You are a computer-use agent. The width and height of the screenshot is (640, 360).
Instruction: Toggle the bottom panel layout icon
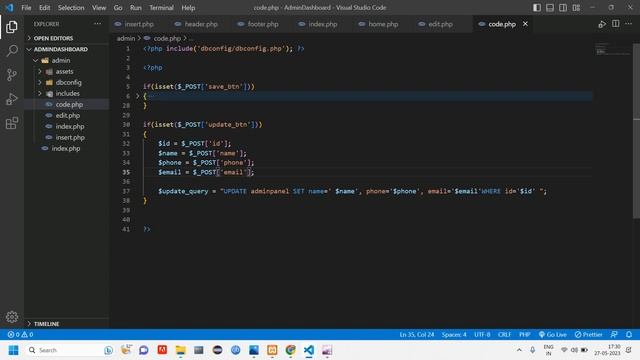coord(550,8)
